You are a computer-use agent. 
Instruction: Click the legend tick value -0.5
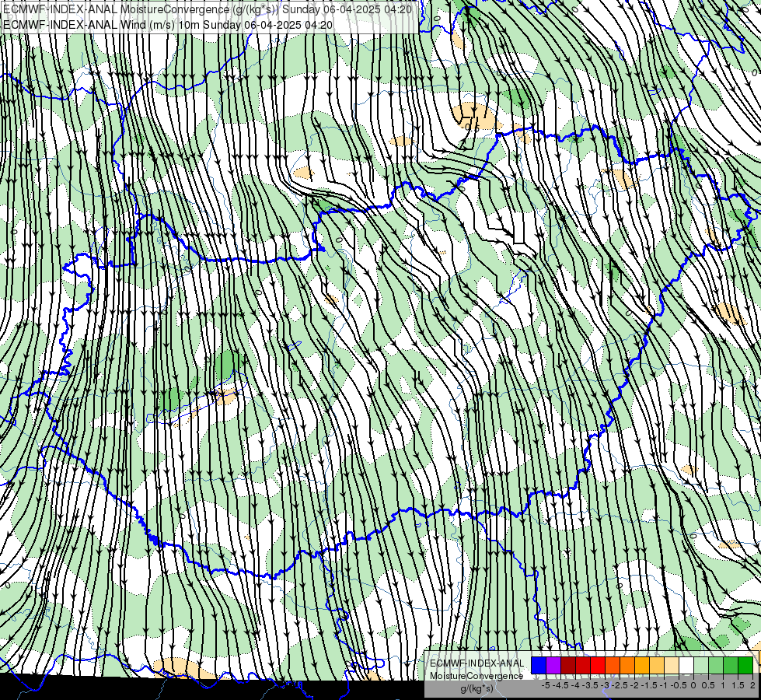coord(679,685)
